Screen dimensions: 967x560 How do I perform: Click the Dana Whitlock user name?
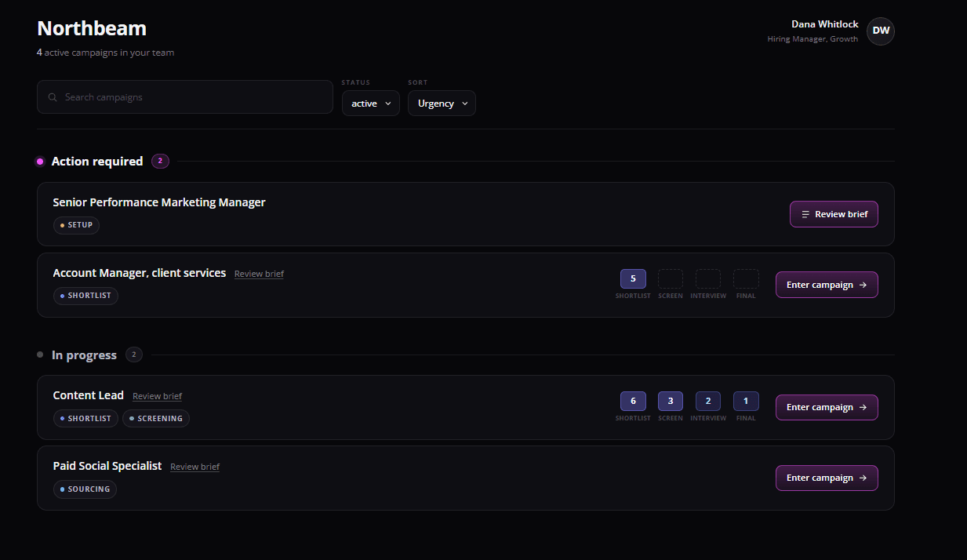(824, 24)
